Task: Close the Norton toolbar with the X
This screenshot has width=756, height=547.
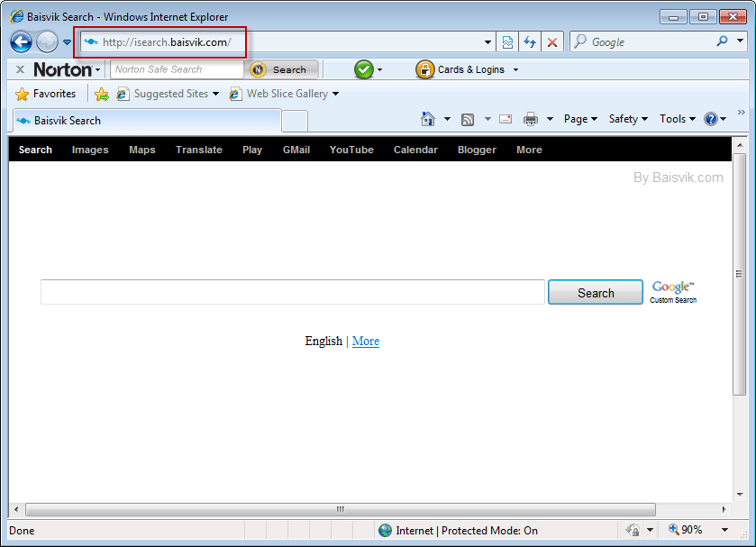Action: point(20,69)
